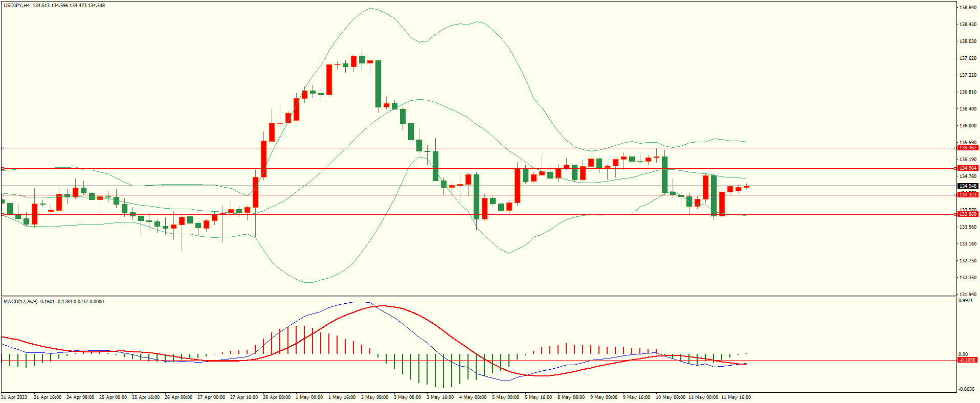
Task: Click the black current price label 134.548
Action: pos(968,186)
